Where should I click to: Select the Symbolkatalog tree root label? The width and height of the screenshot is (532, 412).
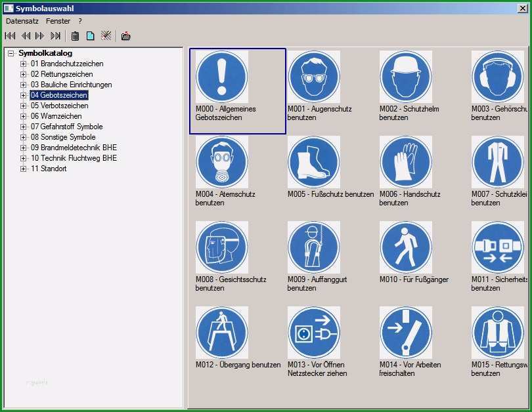[x=45, y=53]
